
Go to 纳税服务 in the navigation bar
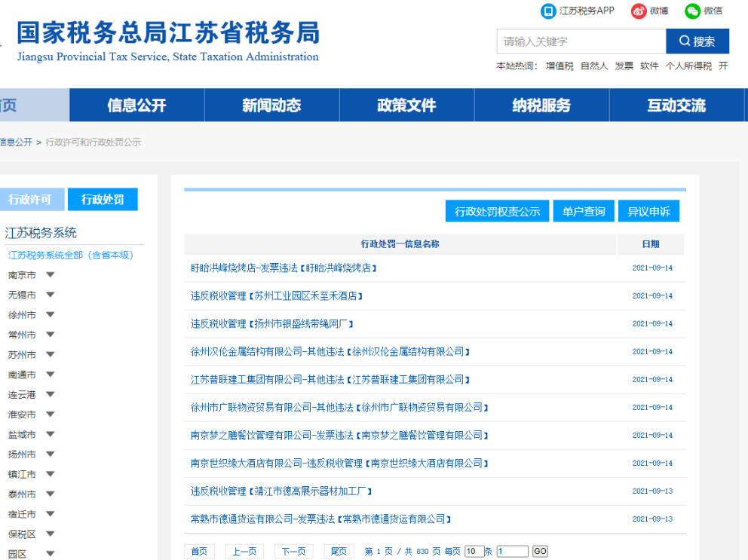pyautogui.click(x=541, y=106)
